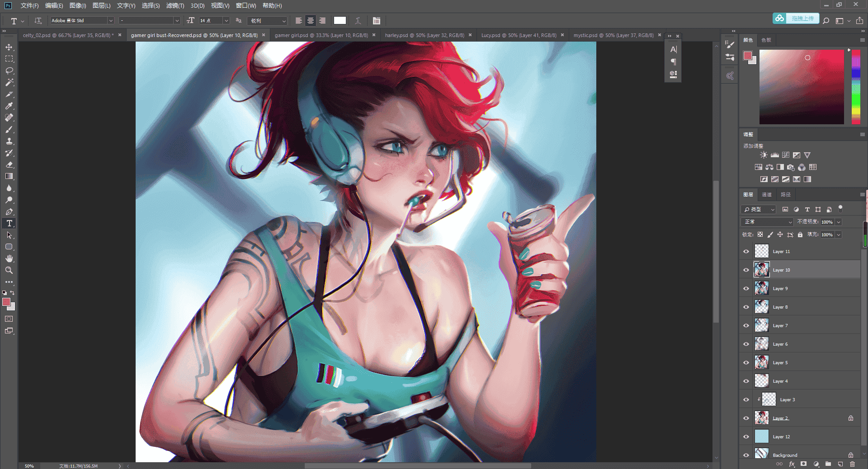
Task: Select the Move tool
Action: click(9, 47)
